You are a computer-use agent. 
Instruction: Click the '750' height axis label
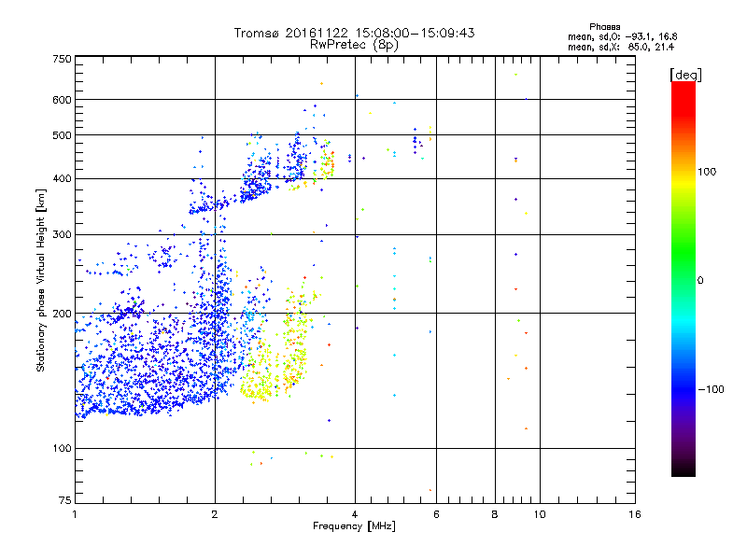pos(62,59)
